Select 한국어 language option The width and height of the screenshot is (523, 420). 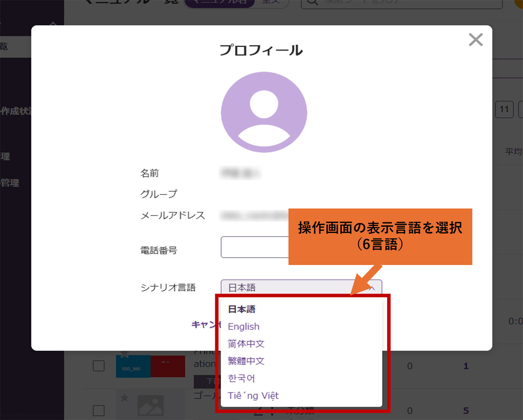241,378
